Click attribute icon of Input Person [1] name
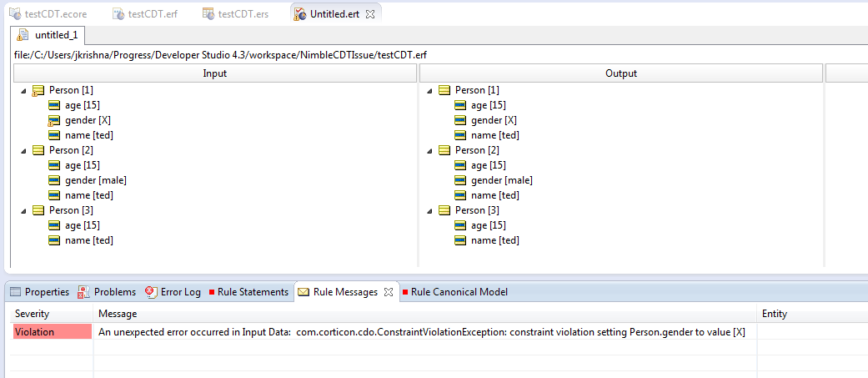The height and width of the screenshot is (378, 868). click(x=53, y=135)
